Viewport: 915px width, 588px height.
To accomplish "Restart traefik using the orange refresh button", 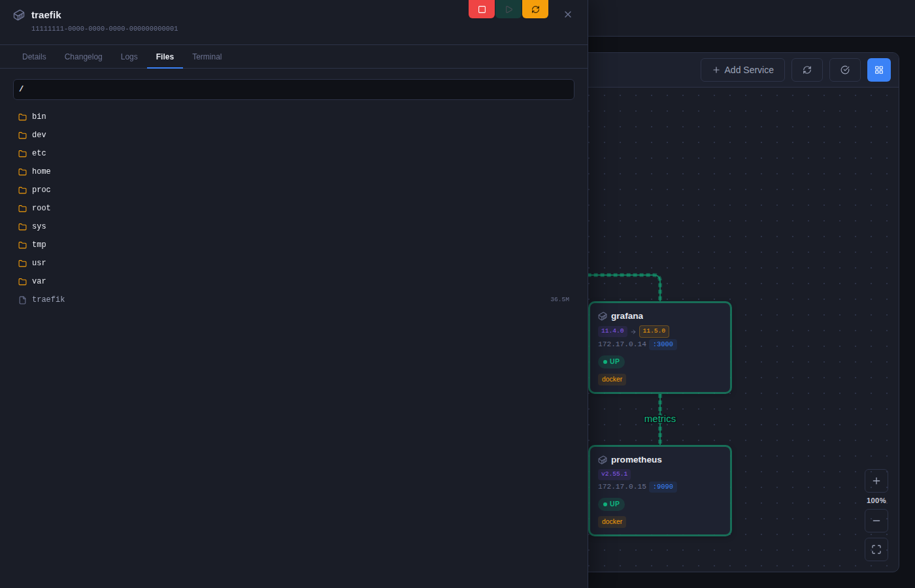I will (535, 9).
